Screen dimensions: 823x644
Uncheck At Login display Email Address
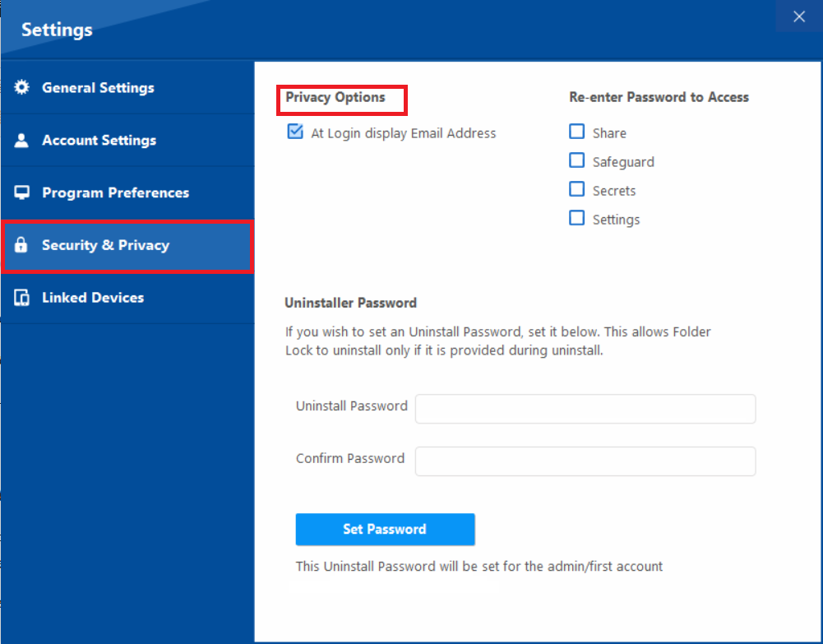(x=294, y=132)
